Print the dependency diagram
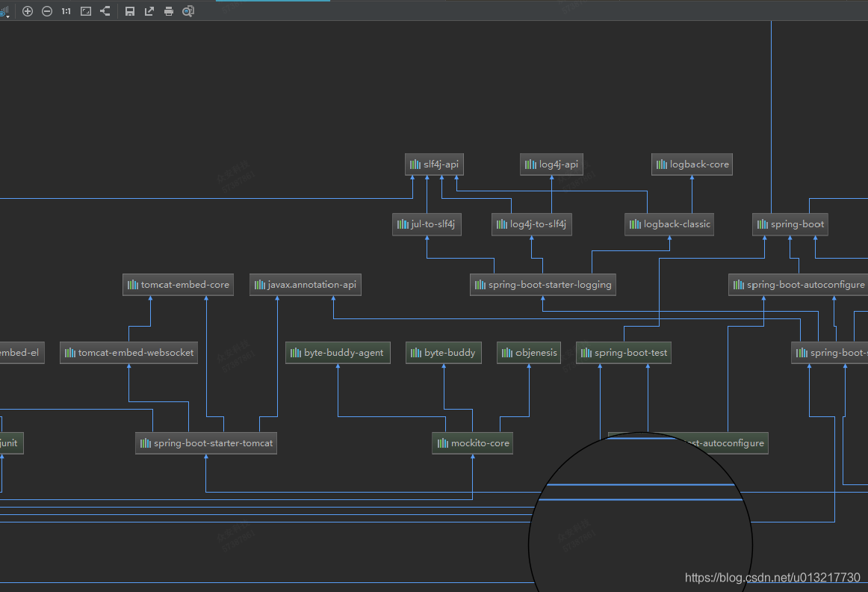Image resolution: width=868 pixels, height=592 pixels. (x=169, y=11)
